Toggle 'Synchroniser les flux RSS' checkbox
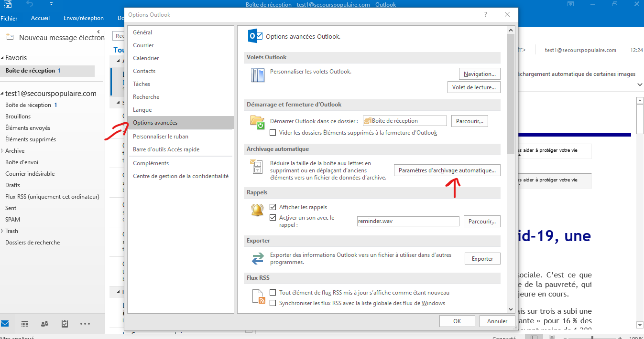The height and width of the screenshot is (339, 644). pyautogui.click(x=273, y=303)
